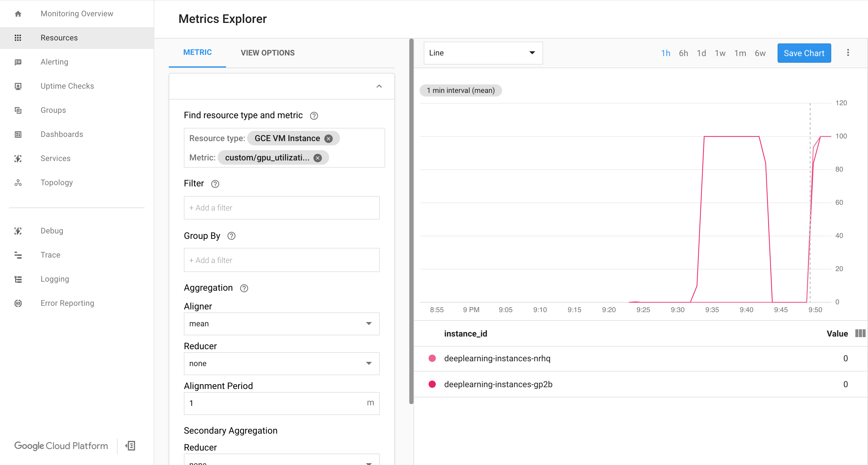868x465 pixels.
Task: Expand the Reducer dropdown selector
Action: [x=281, y=363]
